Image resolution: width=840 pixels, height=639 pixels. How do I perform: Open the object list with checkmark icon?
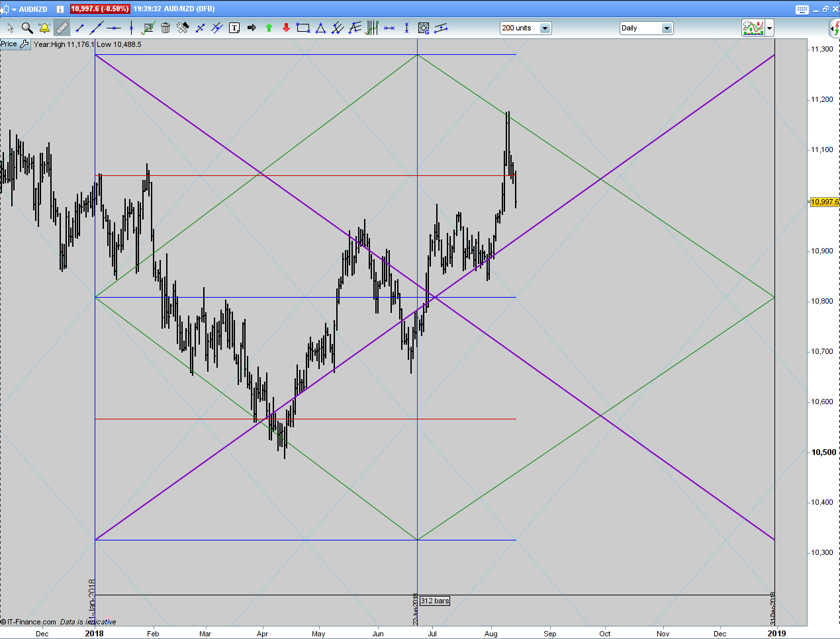click(x=148, y=28)
